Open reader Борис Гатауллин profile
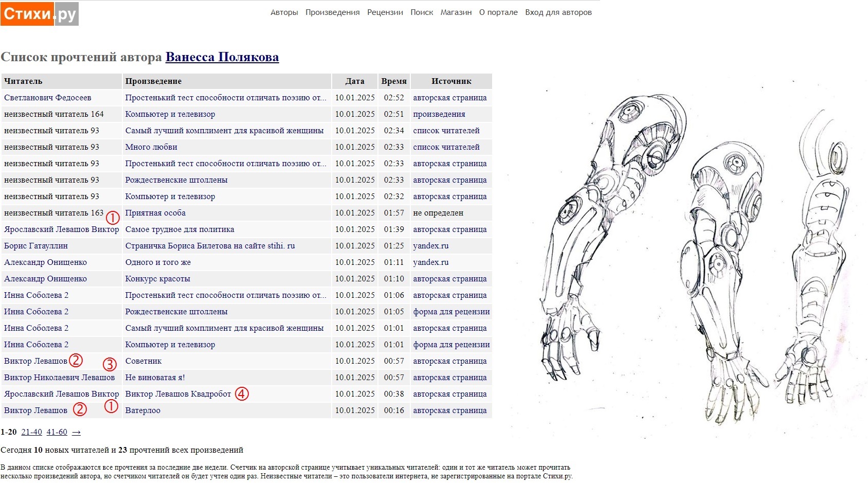 point(36,246)
